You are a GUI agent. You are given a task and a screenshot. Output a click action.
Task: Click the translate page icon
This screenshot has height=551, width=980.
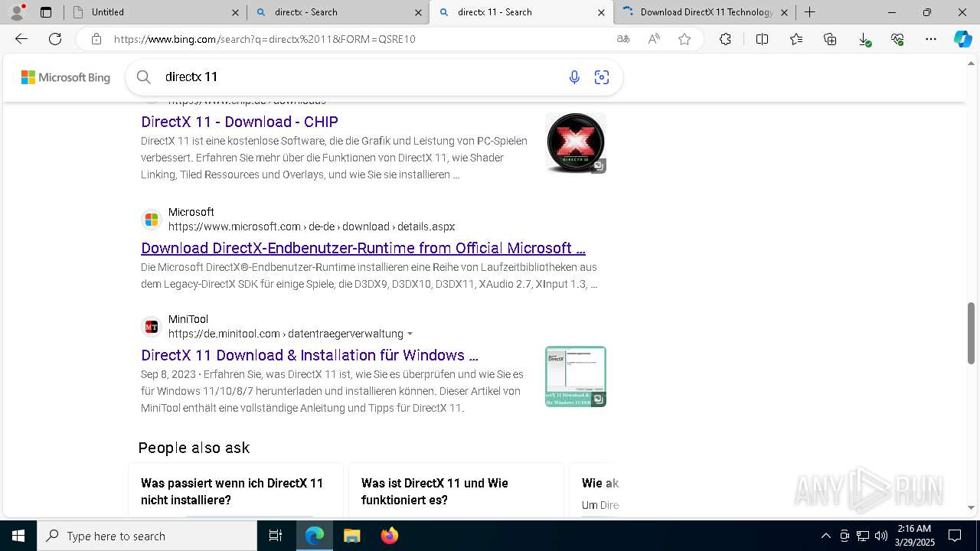[623, 39]
